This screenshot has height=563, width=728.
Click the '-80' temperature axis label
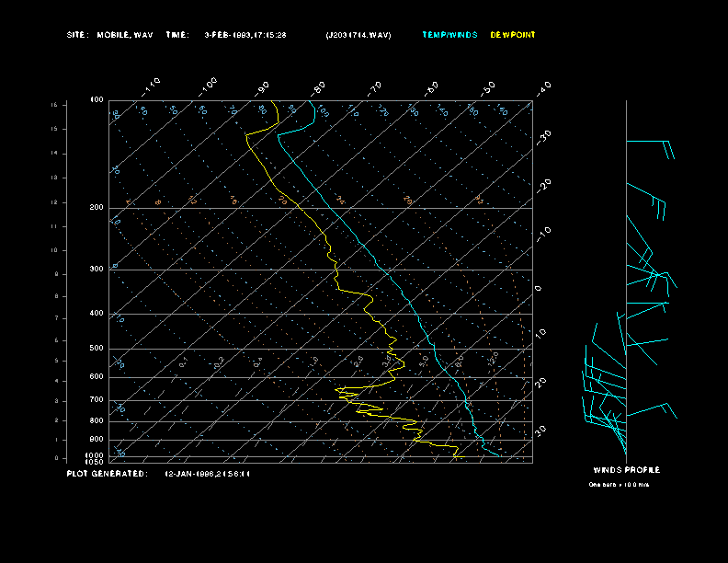click(318, 88)
